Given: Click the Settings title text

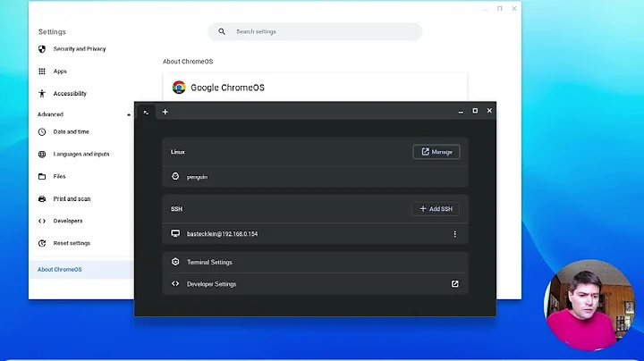Looking at the screenshot, I should [x=52, y=32].
